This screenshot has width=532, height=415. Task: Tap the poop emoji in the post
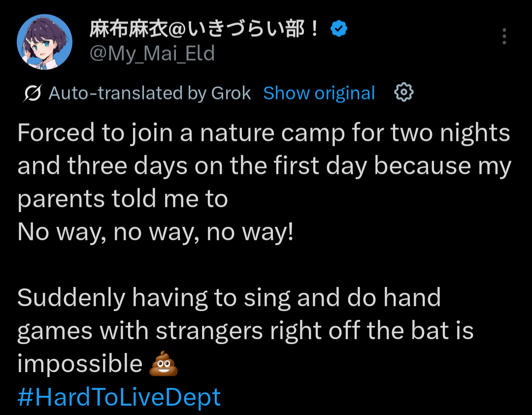click(x=163, y=364)
